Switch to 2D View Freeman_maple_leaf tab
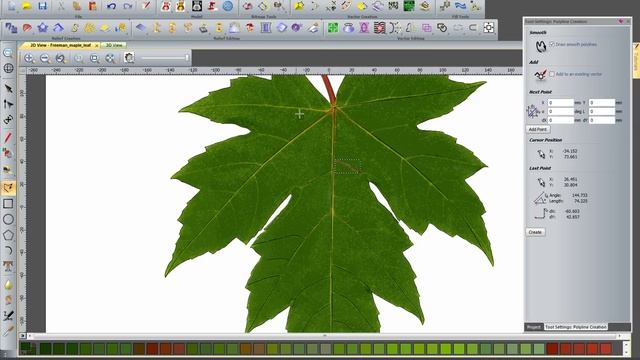Image resolution: width=640 pixels, height=360 pixels. pos(60,45)
